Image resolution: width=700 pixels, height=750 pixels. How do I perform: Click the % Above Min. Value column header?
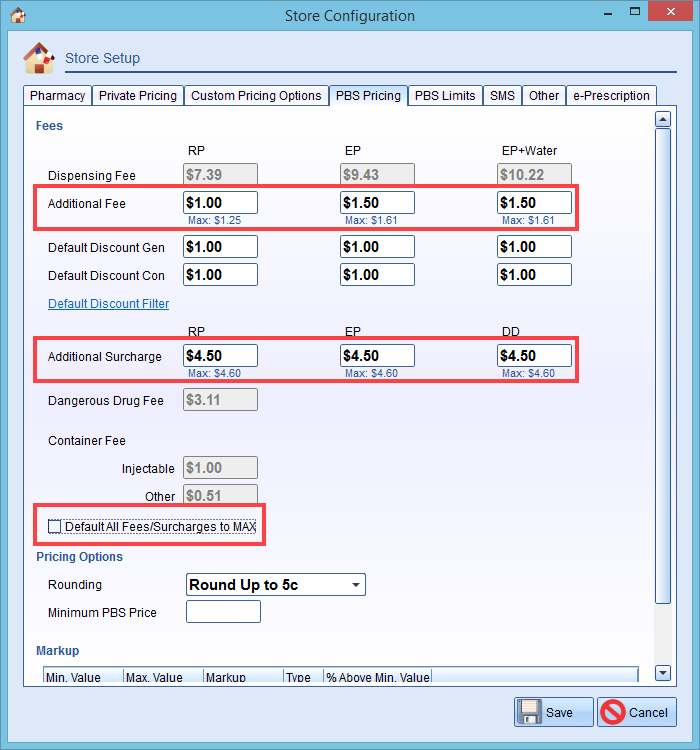pyautogui.click(x=378, y=676)
